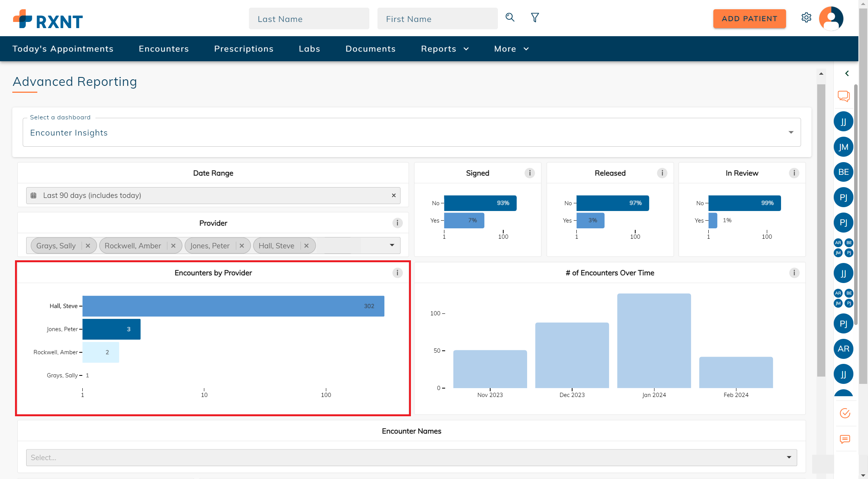868x479 pixels.
Task: Remove Grays, Sally from provider filter
Action: [88, 246]
